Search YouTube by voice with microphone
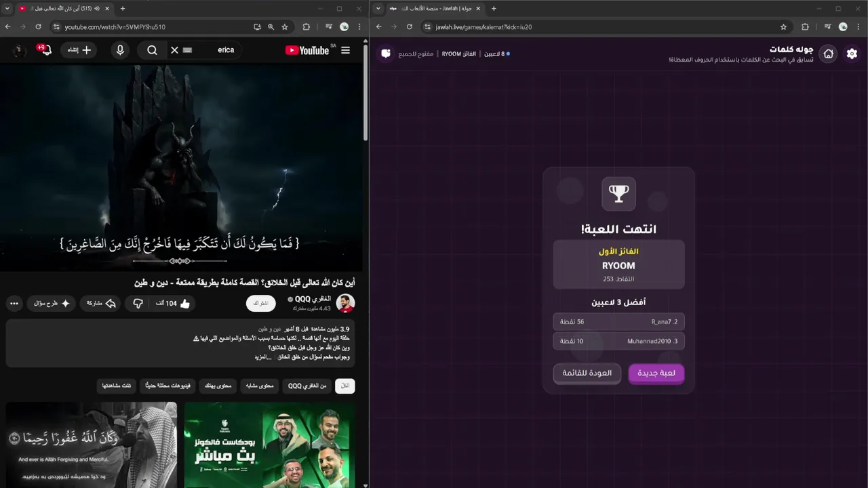The width and height of the screenshot is (868, 488). (120, 50)
